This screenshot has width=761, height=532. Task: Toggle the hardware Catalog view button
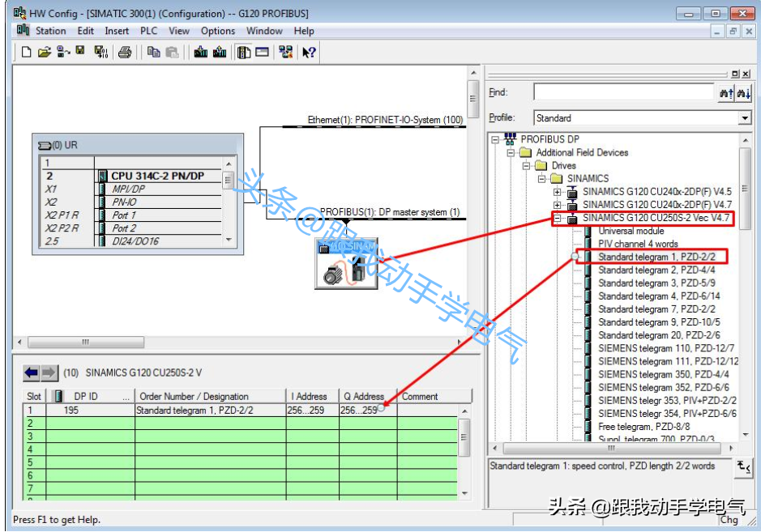click(244, 53)
